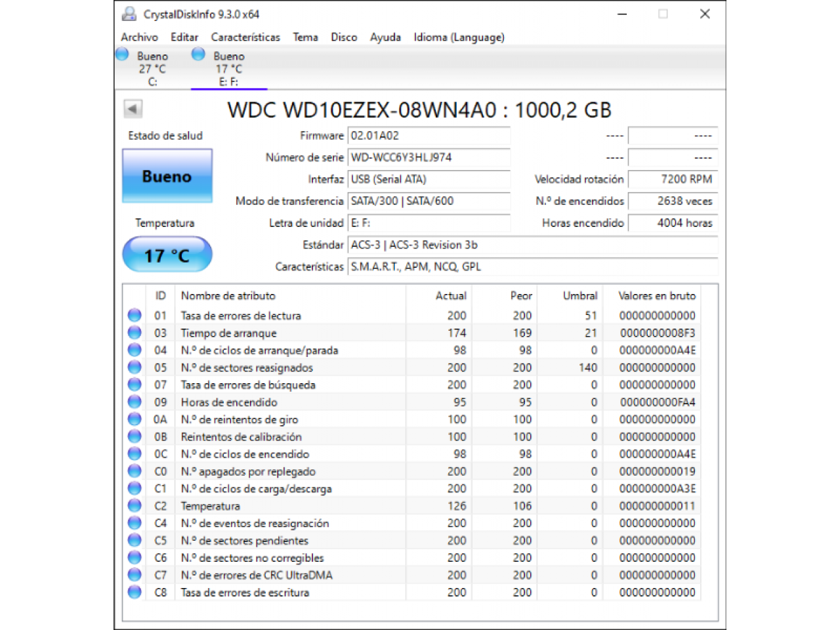Image resolution: width=840 pixels, height=630 pixels.
Task: Click status orb for sectores pendientes
Action: click(x=135, y=540)
